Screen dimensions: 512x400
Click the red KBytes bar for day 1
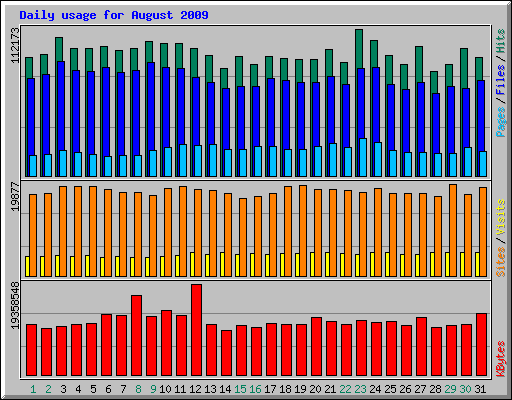(31, 350)
